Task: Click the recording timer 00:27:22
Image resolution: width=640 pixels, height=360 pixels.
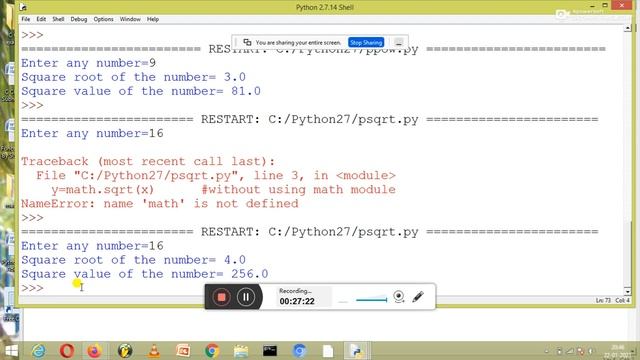Action: [x=297, y=301]
